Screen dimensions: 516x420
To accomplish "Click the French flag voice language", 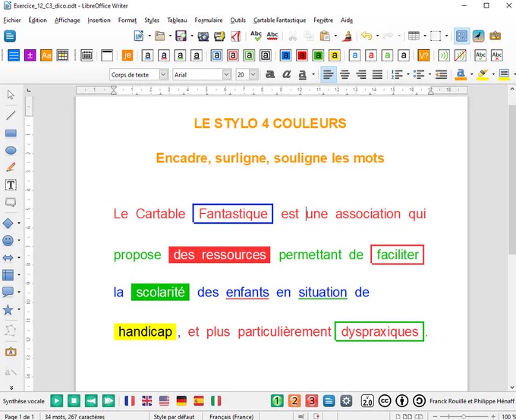I will tap(130, 400).
